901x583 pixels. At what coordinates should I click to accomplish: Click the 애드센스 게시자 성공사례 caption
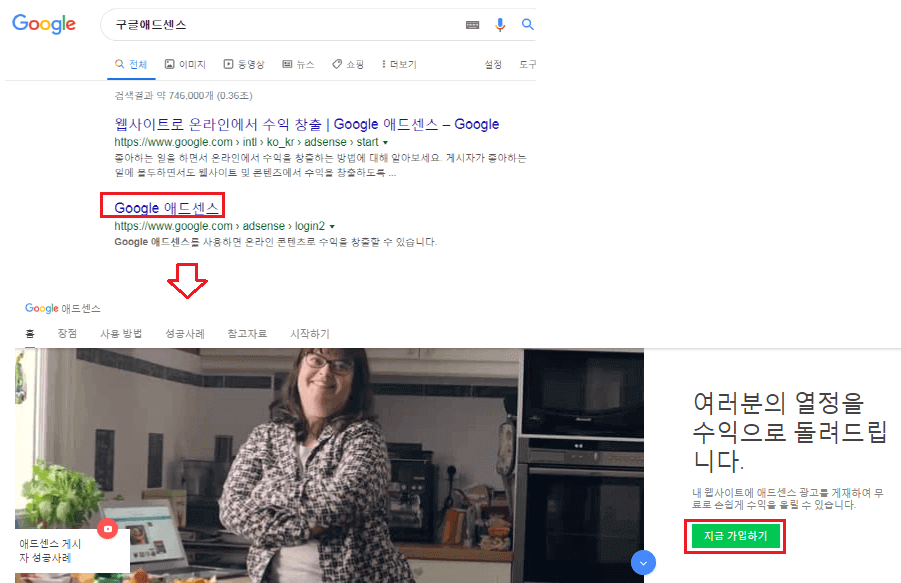tap(51, 550)
